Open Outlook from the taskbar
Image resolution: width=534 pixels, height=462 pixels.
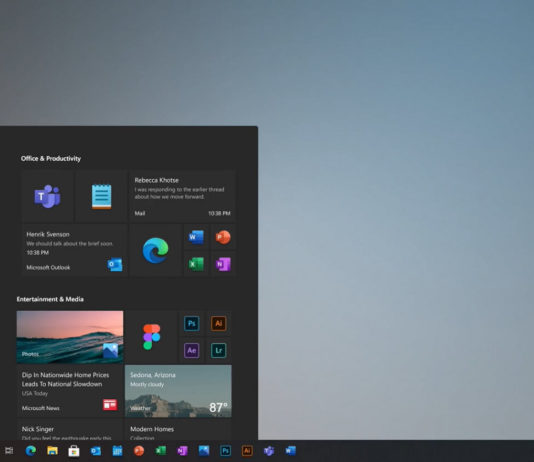[x=96, y=451]
